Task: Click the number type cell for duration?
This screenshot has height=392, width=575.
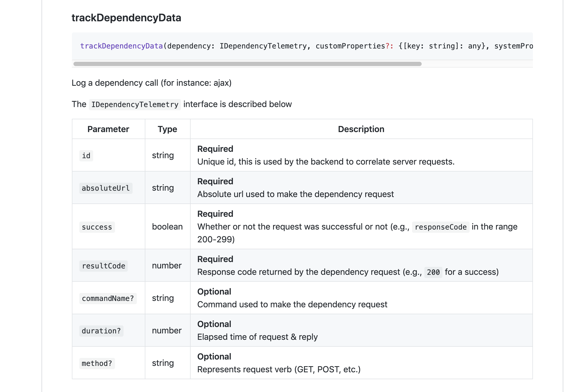Action: click(x=167, y=331)
